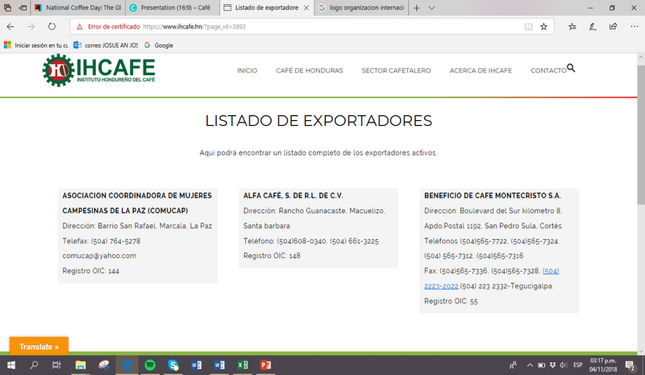This screenshot has width=645, height=375.
Task: Open the Share page icon
Action: click(x=613, y=27)
